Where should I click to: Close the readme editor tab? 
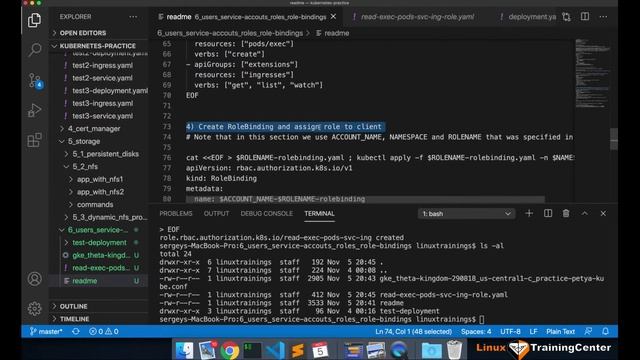click(x=333, y=17)
